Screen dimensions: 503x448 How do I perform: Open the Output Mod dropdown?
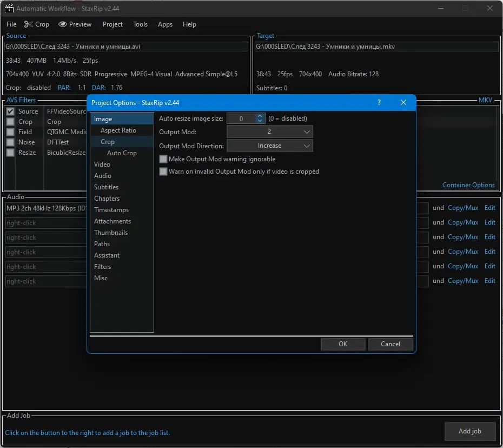269,131
